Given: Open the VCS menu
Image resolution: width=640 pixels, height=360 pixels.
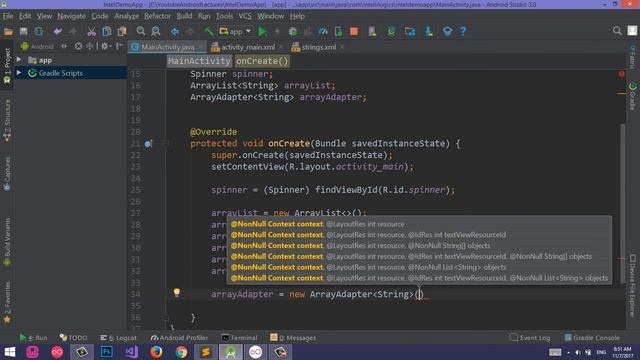Looking at the screenshot, I should click(x=245, y=16).
